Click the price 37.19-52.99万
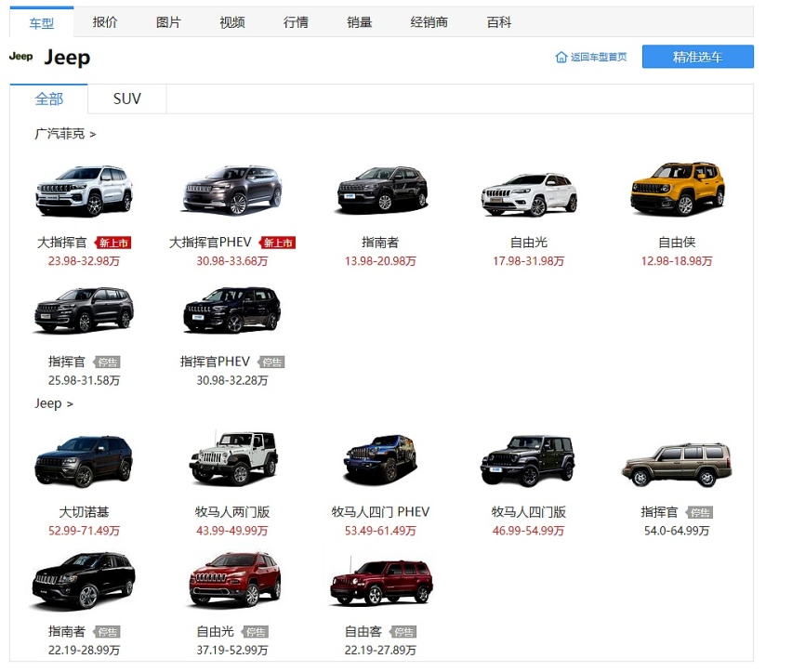 point(232,650)
